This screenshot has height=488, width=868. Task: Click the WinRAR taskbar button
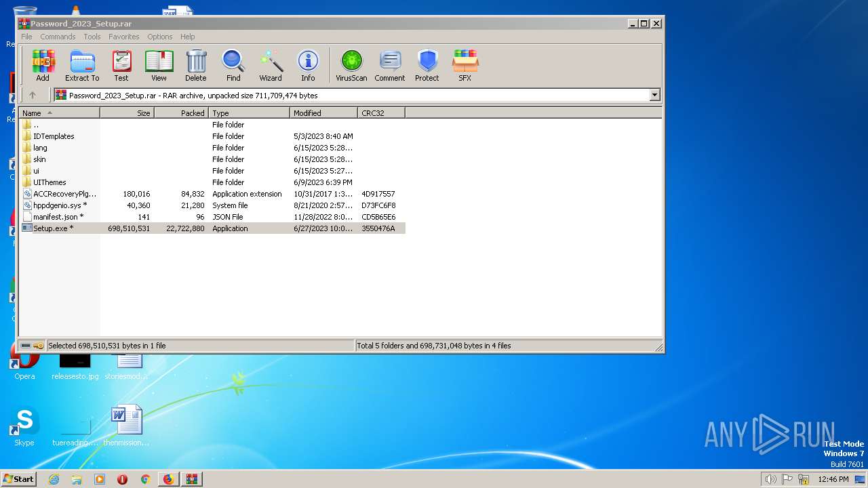[x=191, y=479]
